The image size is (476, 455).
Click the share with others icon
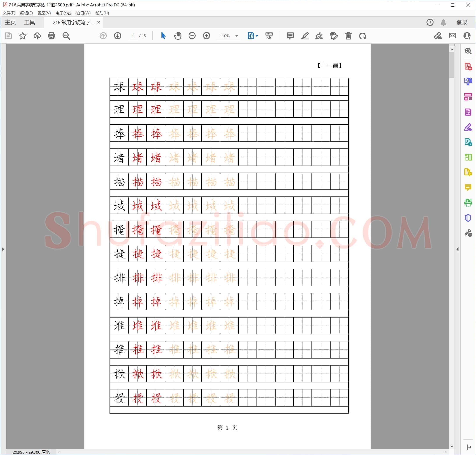pos(467,36)
